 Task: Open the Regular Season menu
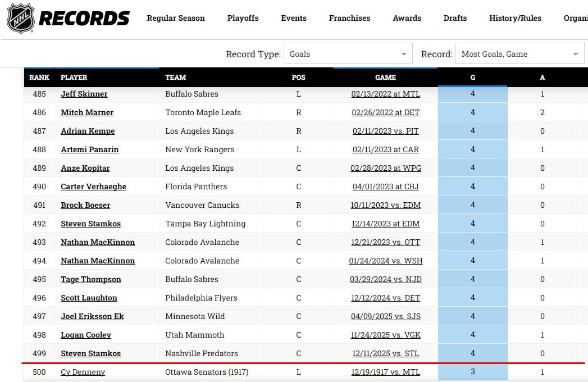(x=175, y=18)
